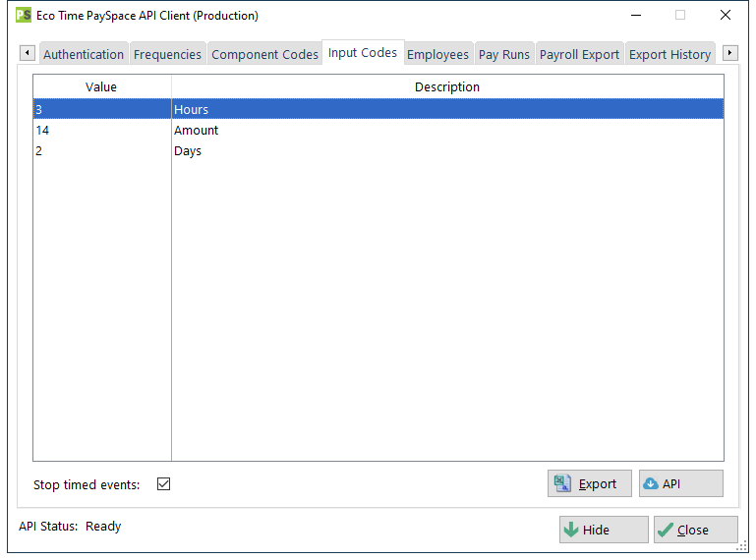756x560 pixels.
Task: Click the window title text
Action: pyautogui.click(x=147, y=16)
